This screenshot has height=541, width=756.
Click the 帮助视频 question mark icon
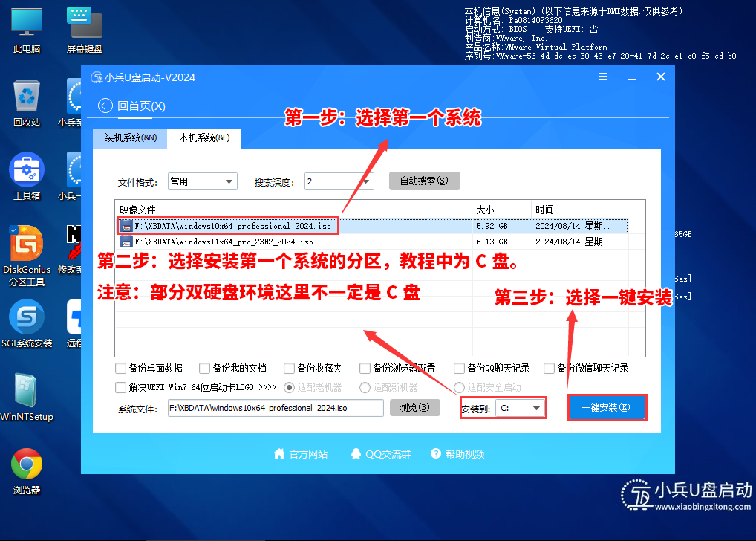436,453
